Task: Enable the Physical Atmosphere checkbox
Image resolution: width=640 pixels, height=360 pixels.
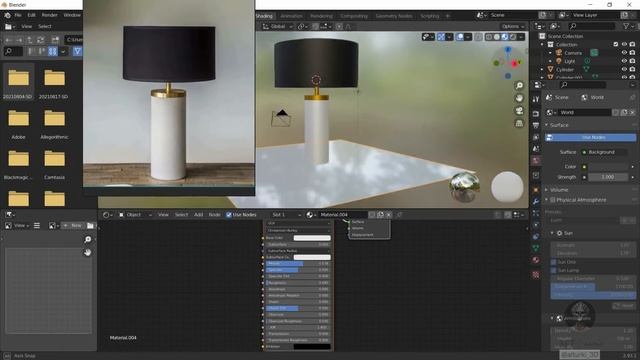Action: tap(553, 200)
